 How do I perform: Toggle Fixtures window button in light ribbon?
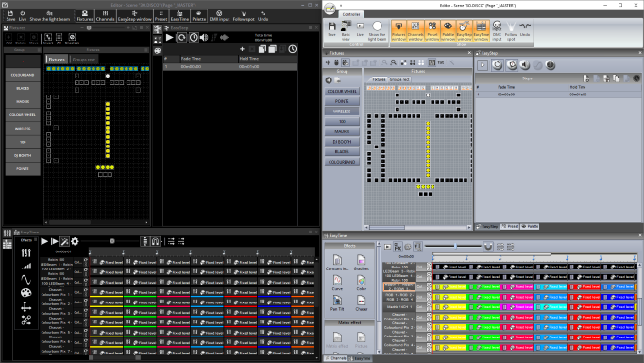[398, 31]
